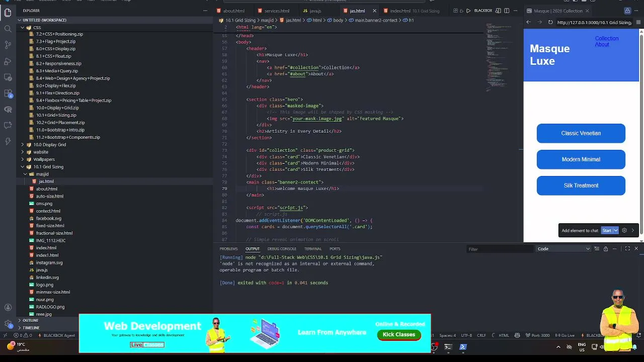Open the PROBLEMS panel tab
644x362 pixels.
coord(228,249)
